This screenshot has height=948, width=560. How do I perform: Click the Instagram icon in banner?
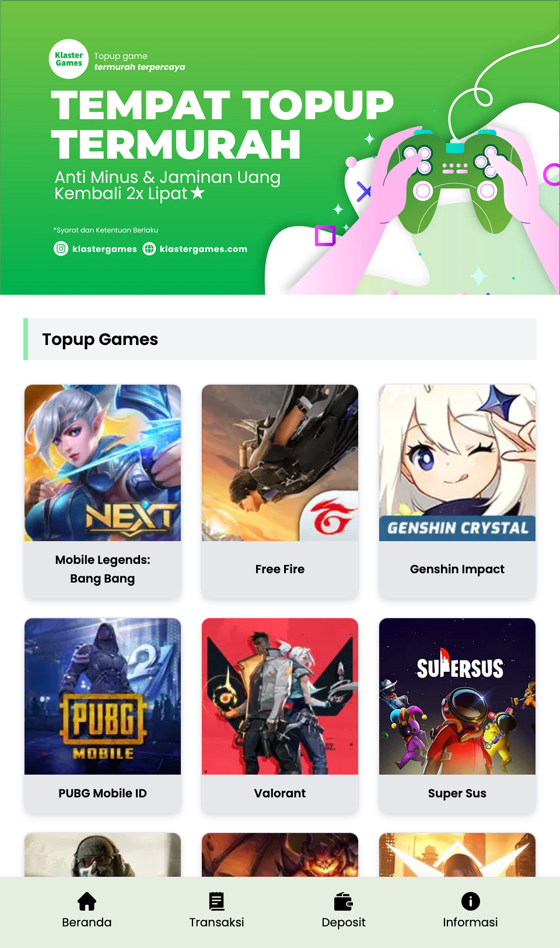pyautogui.click(x=61, y=249)
